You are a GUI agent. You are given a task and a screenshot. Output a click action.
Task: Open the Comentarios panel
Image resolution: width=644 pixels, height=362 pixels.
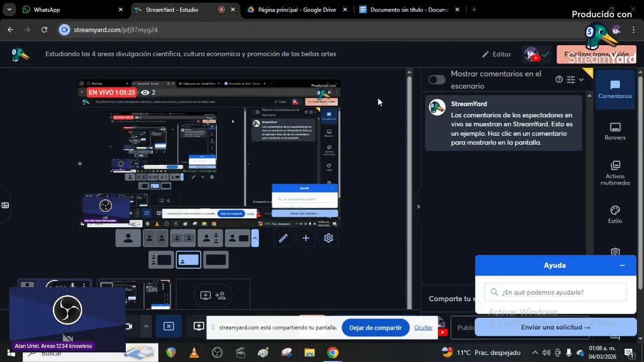[x=615, y=89]
